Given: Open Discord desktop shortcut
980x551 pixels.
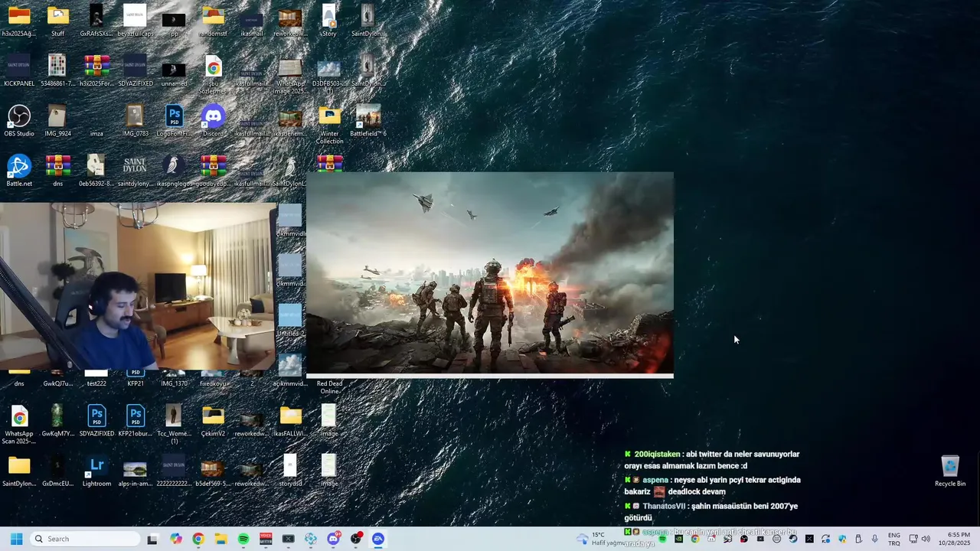Looking at the screenshot, I should (214, 121).
